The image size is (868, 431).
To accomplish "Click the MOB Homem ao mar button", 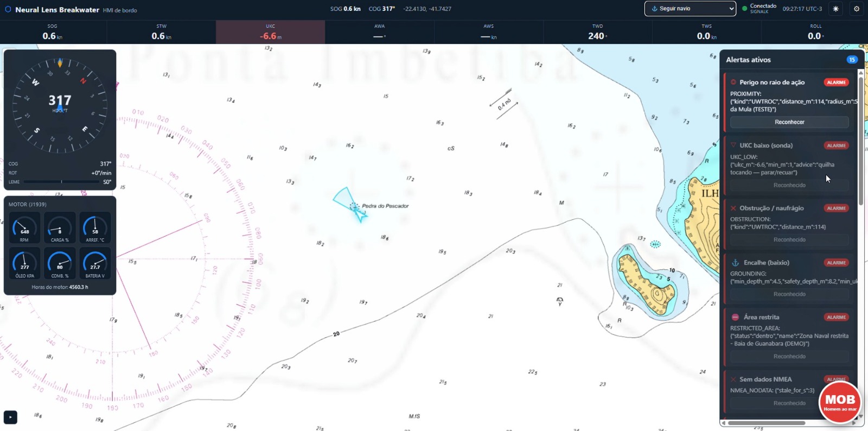I will (x=840, y=402).
